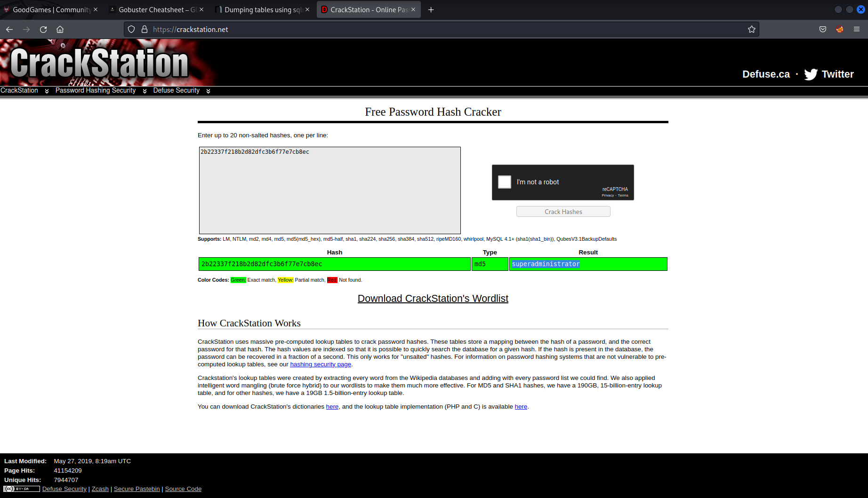
Task: Close the Gobuster Cheatsheet tab
Action: click(x=201, y=9)
